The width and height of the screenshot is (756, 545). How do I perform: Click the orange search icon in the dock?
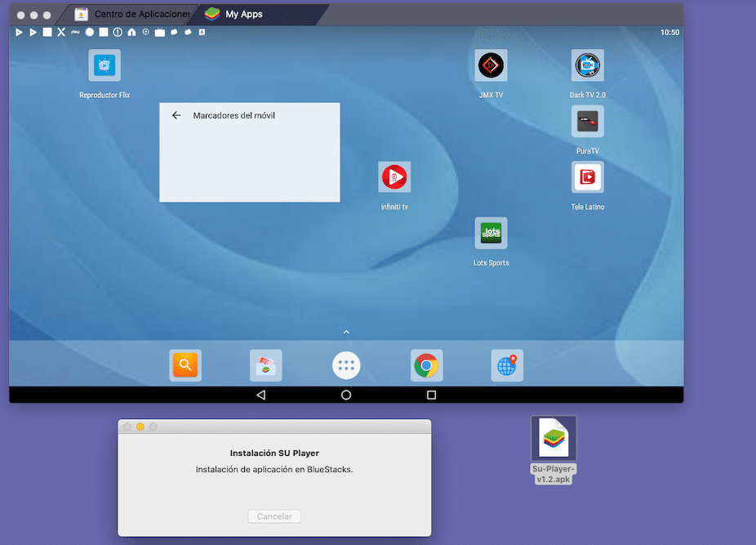pos(185,365)
